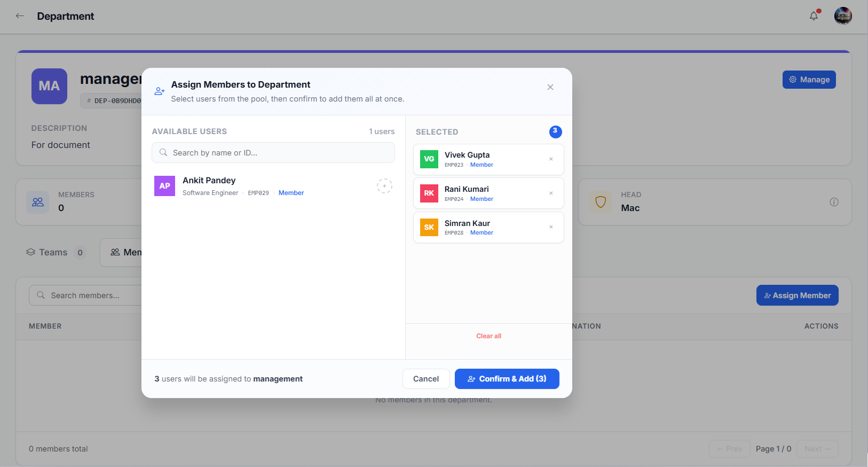Click Clear all in the selected panel
The height and width of the screenshot is (467, 868).
point(488,336)
